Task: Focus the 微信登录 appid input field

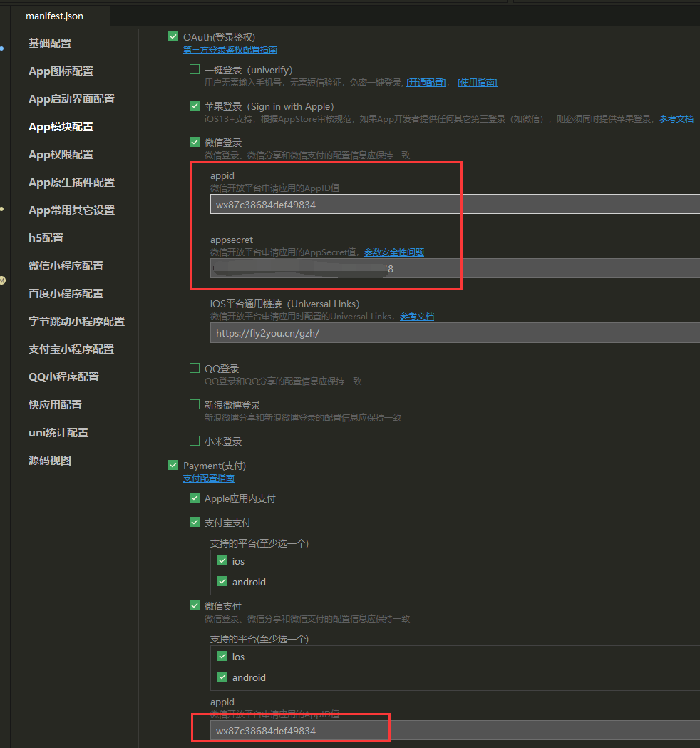Action: (x=455, y=204)
